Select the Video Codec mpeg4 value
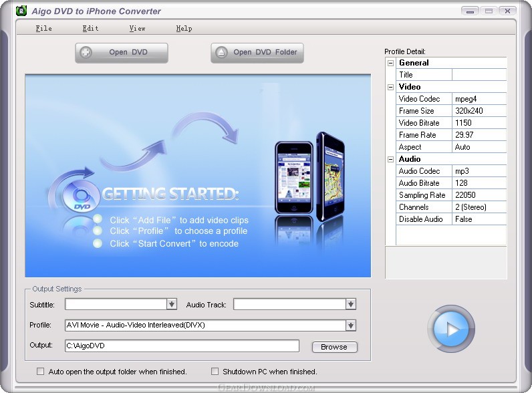Screen dimensions: 532x393 pos(479,99)
